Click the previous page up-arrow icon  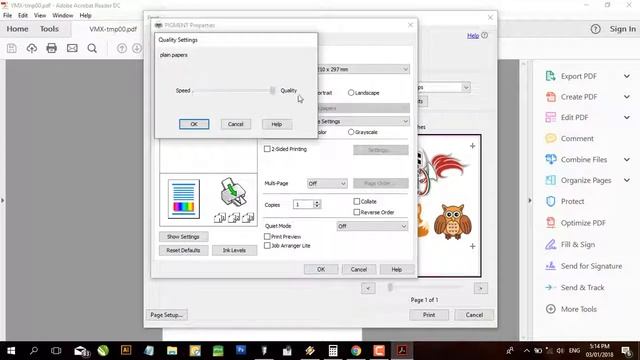pos(122,48)
